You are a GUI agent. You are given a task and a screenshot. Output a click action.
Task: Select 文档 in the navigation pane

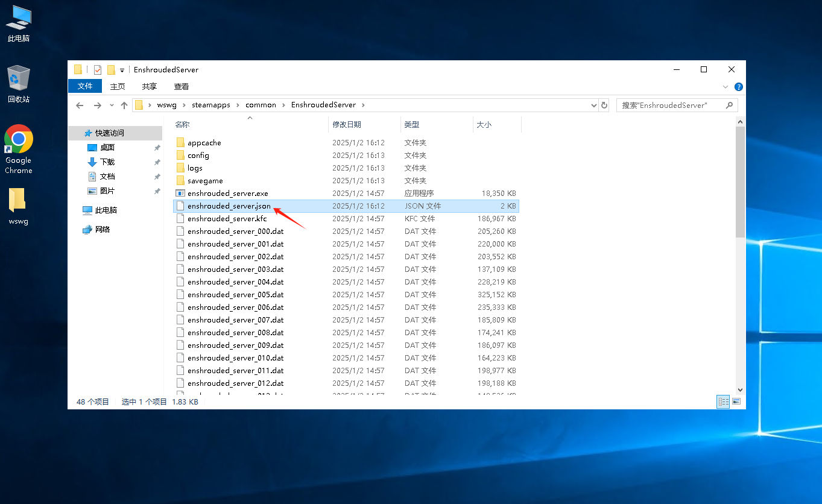pyautogui.click(x=107, y=177)
